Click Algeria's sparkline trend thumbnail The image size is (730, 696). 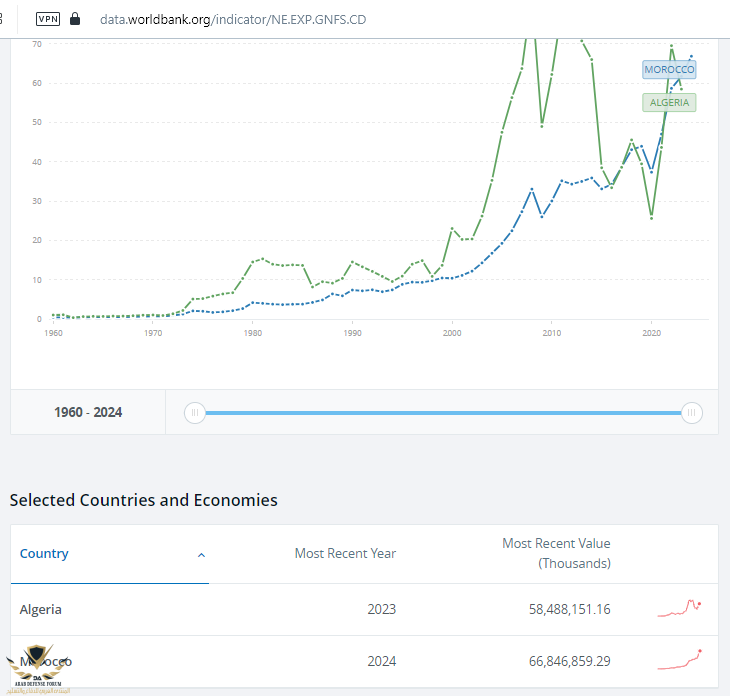tap(679, 608)
